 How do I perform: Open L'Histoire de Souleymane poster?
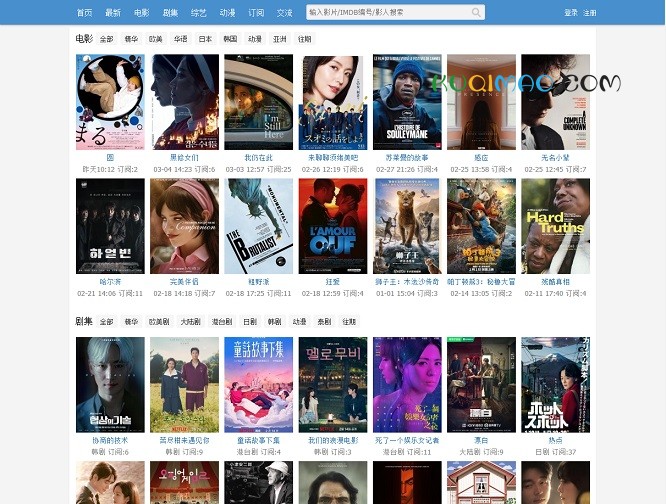tap(407, 102)
